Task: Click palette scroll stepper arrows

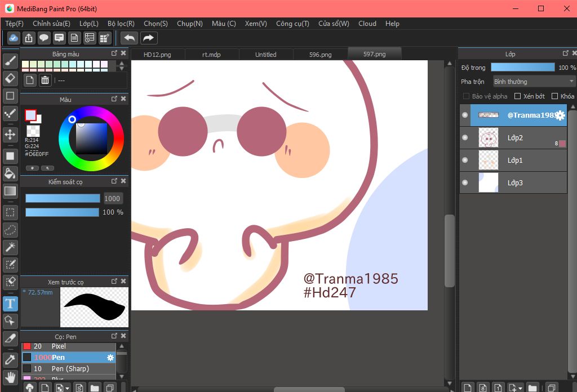Action: coord(122,66)
